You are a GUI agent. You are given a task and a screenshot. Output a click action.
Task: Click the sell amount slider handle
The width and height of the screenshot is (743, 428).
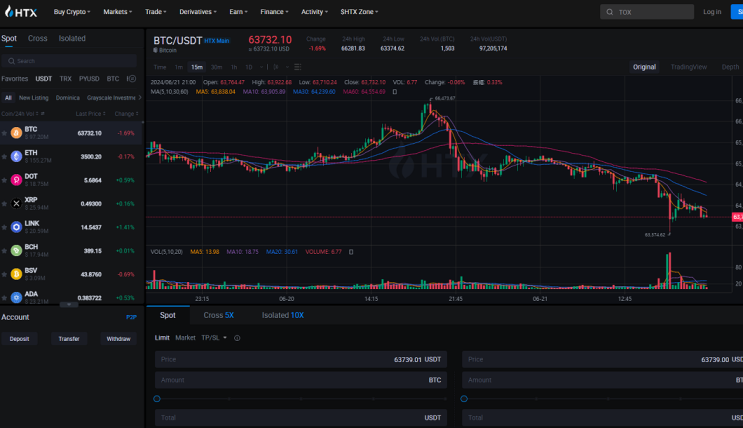(x=464, y=399)
